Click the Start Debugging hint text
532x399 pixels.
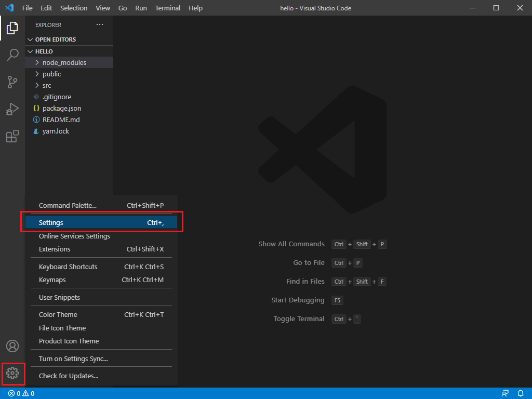pyautogui.click(x=298, y=300)
